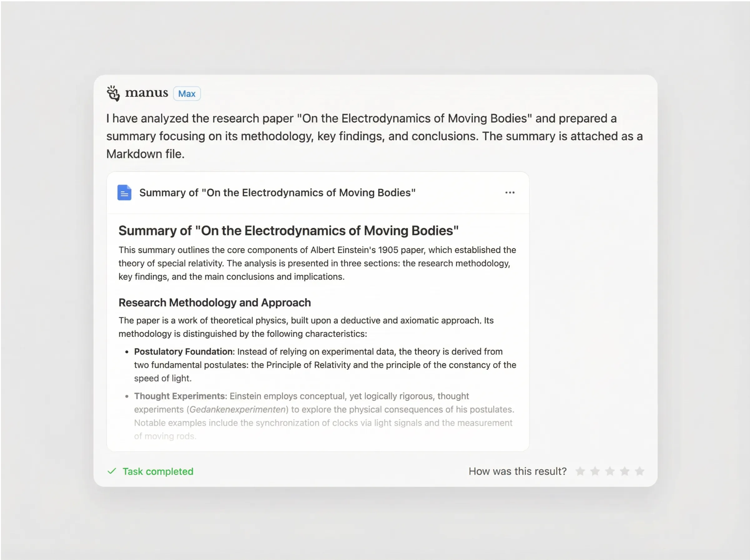Viewport: 750px width, 560px height.
Task: Click the "How was this result?" label
Action: 517,471
